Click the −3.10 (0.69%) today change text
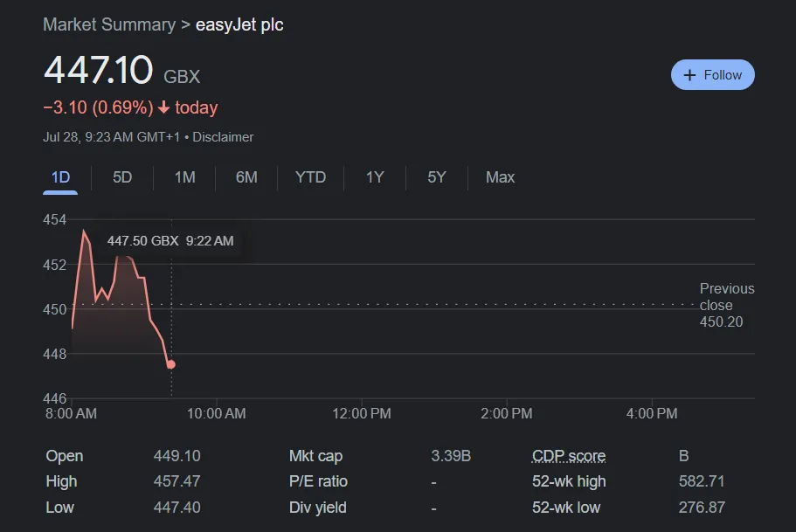This screenshot has width=796, height=532. (x=130, y=107)
